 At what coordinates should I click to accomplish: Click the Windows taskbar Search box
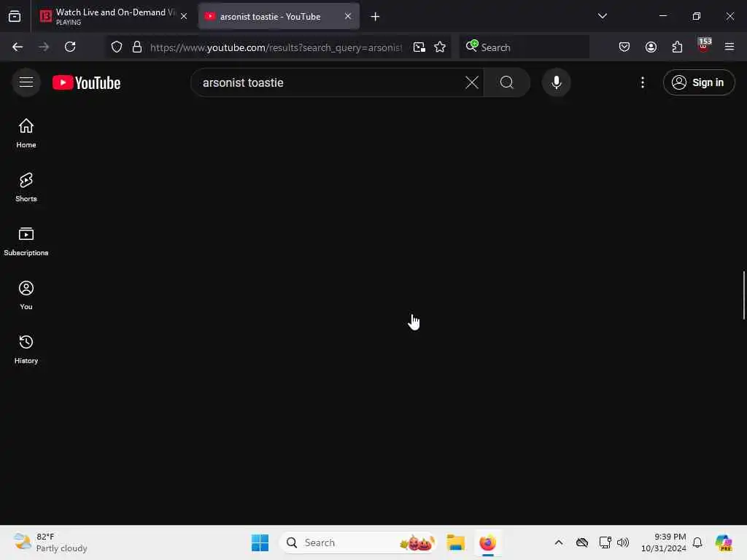coord(359,542)
